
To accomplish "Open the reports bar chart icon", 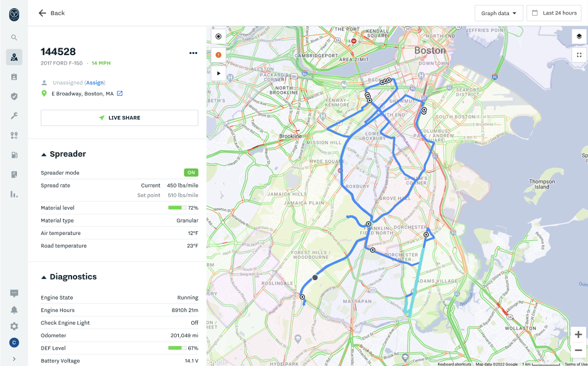I will click(x=14, y=194).
